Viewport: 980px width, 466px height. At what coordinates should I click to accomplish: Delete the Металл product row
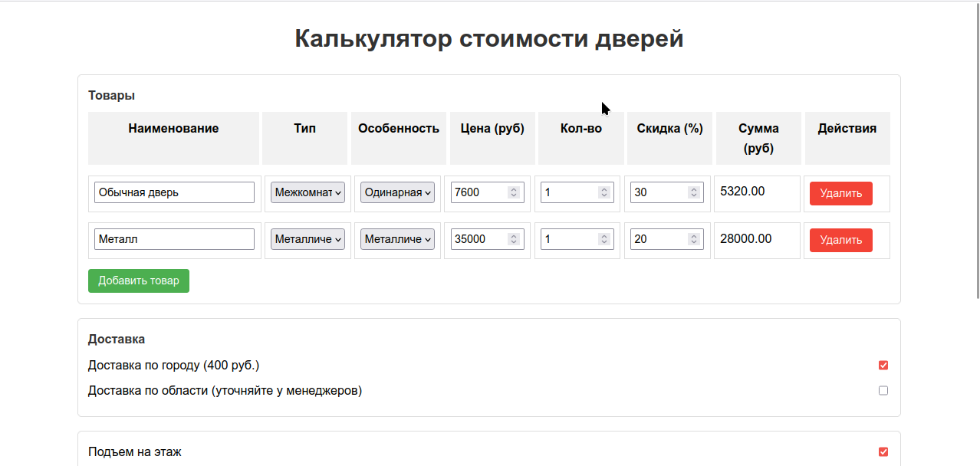(x=840, y=240)
